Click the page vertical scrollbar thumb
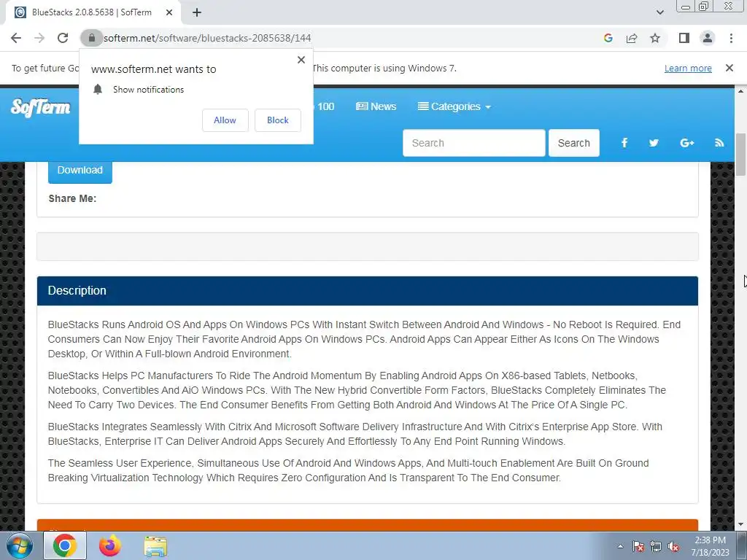The width and height of the screenshot is (747, 560). pyautogui.click(x=741, y=155)
